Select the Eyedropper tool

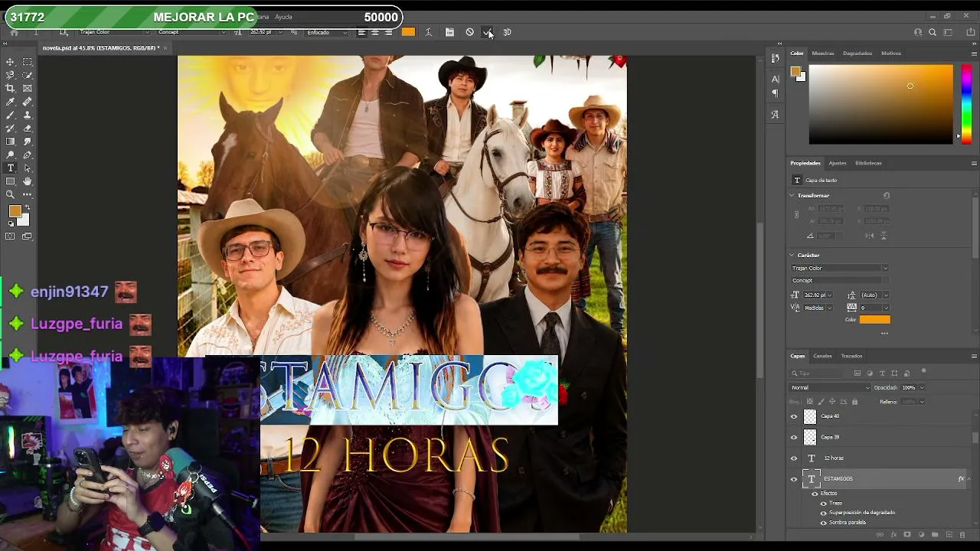[10, 102]
